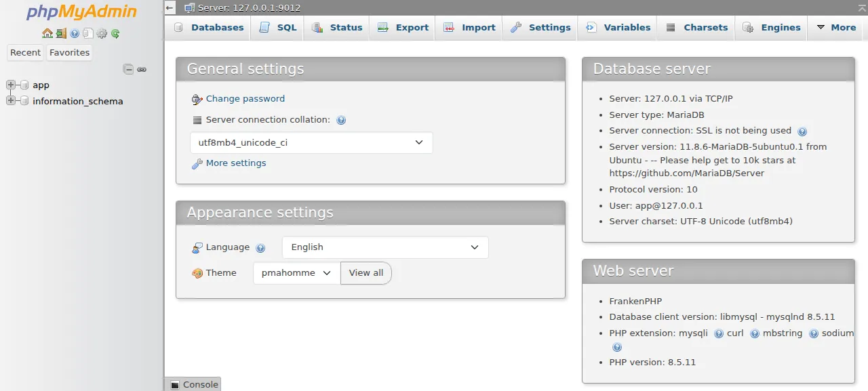Image resolution: width=868 pixels, height=391 pixels.
Task: Go to the phpMyAdmin home icon
Action: point(47,33)
